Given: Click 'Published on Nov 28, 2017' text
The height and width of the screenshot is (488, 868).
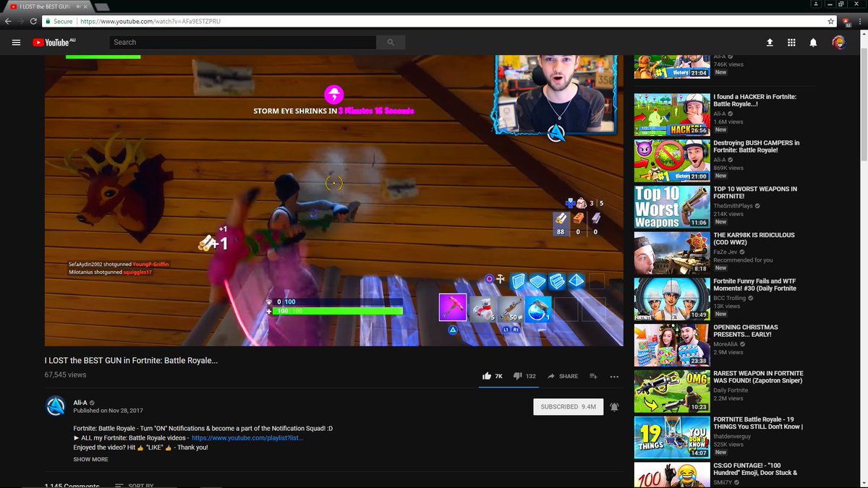Looking at the screenshot, I should pos(108,411).
